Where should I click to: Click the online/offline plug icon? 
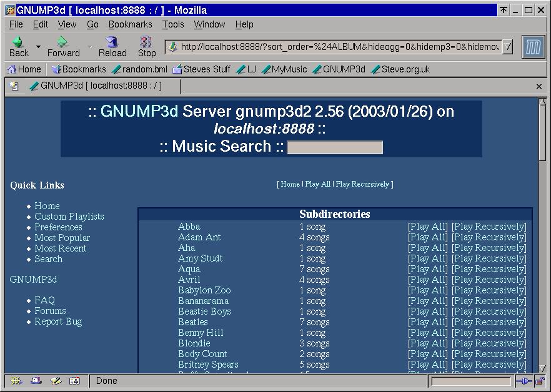pyautogui.click(x=524, y=381)
